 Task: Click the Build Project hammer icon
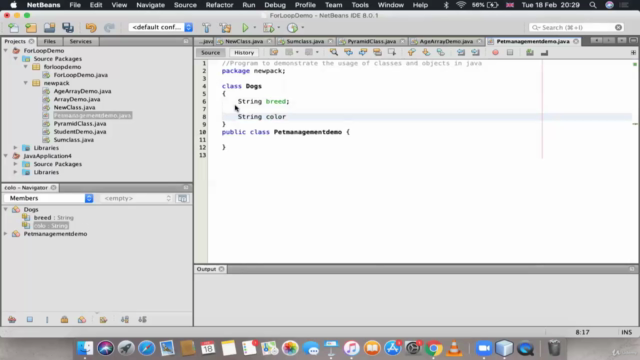(x=207, y=28)
